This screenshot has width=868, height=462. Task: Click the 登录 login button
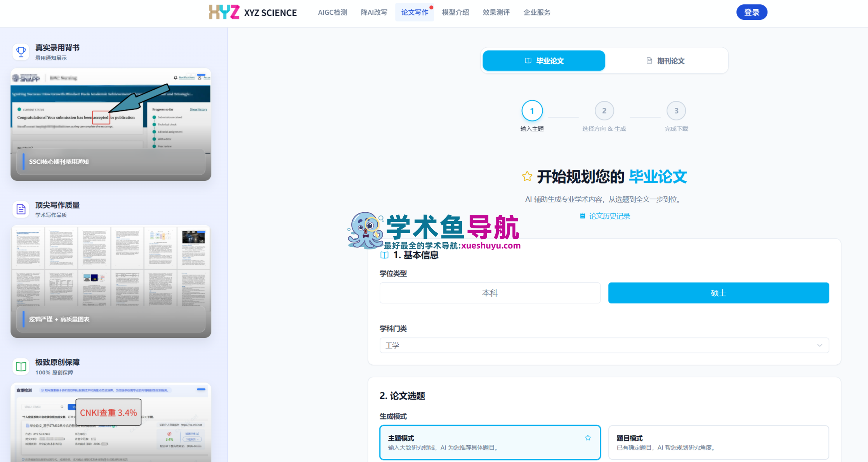tap(752, 12)
